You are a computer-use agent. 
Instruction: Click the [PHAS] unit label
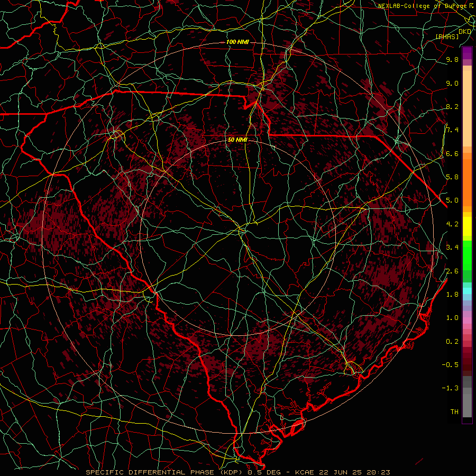click(x=447, y=36)
